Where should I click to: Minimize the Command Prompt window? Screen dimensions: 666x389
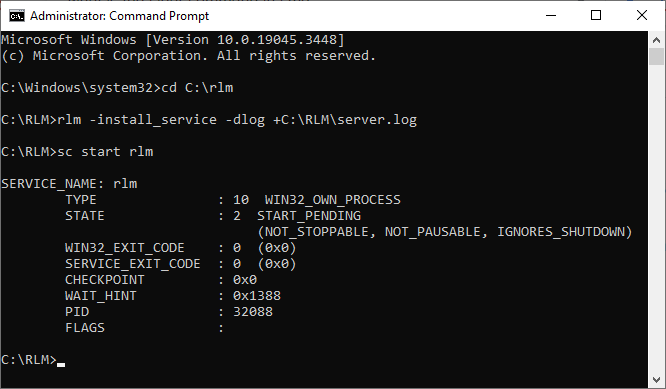pyautogui.click(x=551, y=16)
